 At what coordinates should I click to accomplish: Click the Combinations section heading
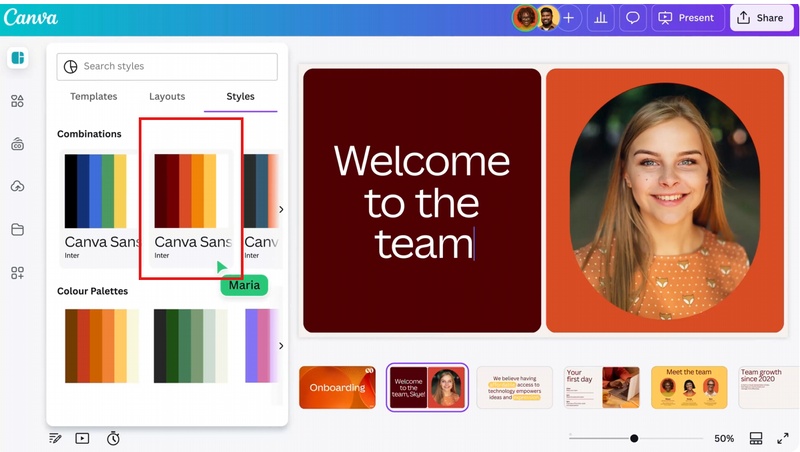click(x=89, y=134)
